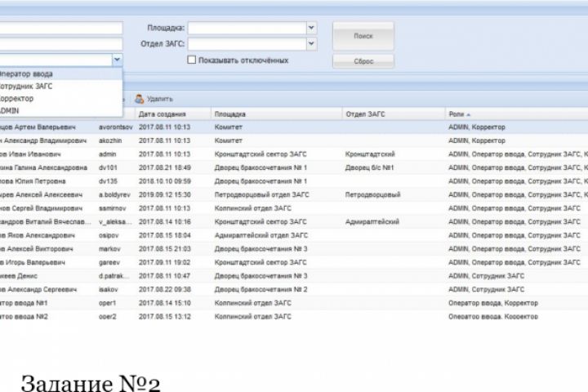Viewport: 588px width, 392px height.
Task: Click the topmost filter text field
Action: coord(61,28)
